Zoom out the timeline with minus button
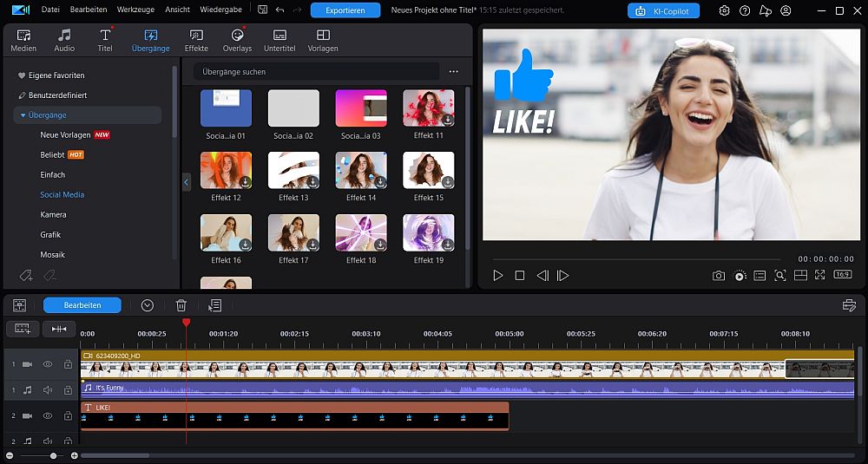Viewport: 868px width, 464px height. coord(10,455)
